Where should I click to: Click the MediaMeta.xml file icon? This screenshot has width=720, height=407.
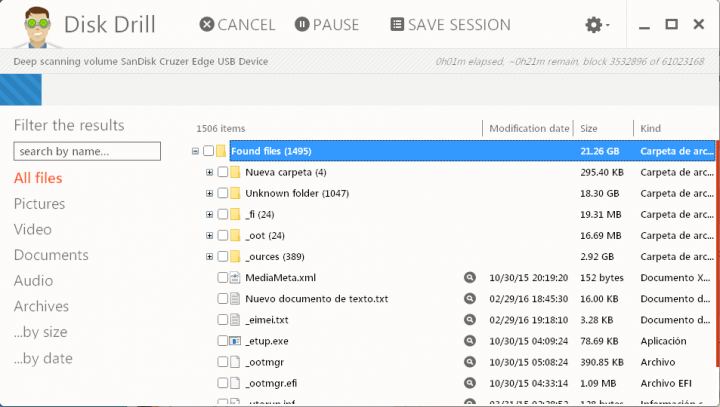tap(235, 277)
